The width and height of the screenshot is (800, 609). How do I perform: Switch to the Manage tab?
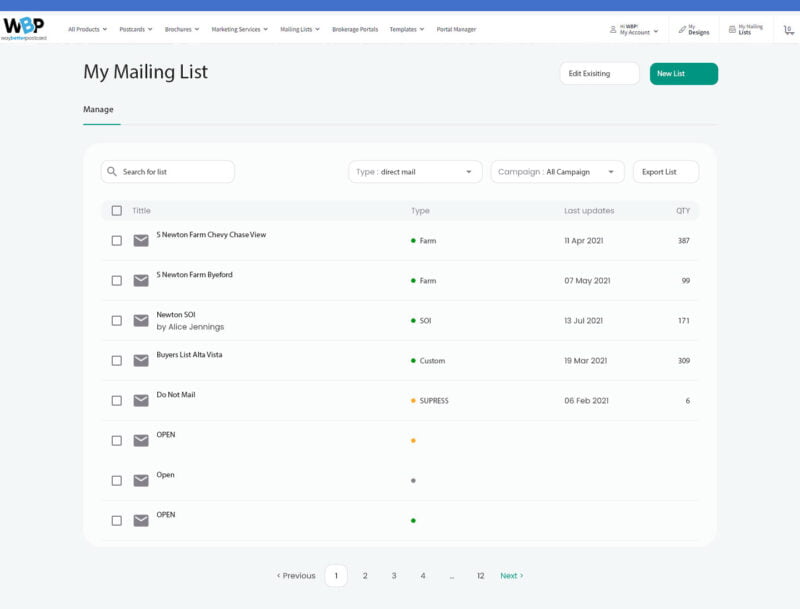(98, 109)
